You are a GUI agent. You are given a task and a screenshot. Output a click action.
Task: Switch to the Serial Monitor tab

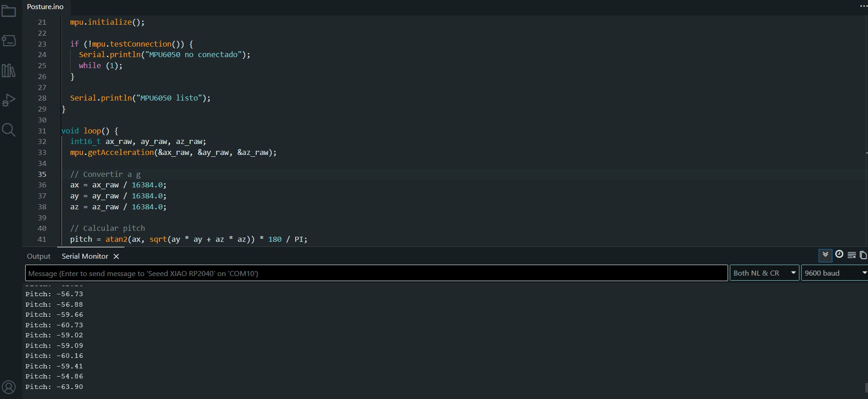(85, 256)
